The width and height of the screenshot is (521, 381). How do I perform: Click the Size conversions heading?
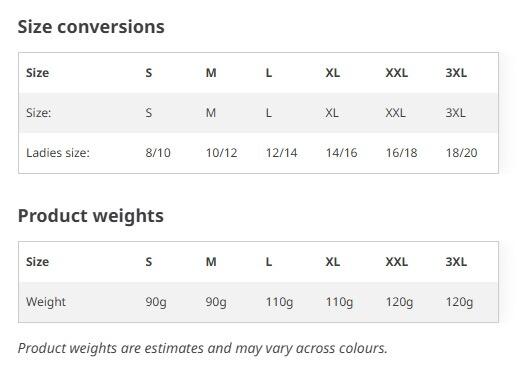pos(91,27)
